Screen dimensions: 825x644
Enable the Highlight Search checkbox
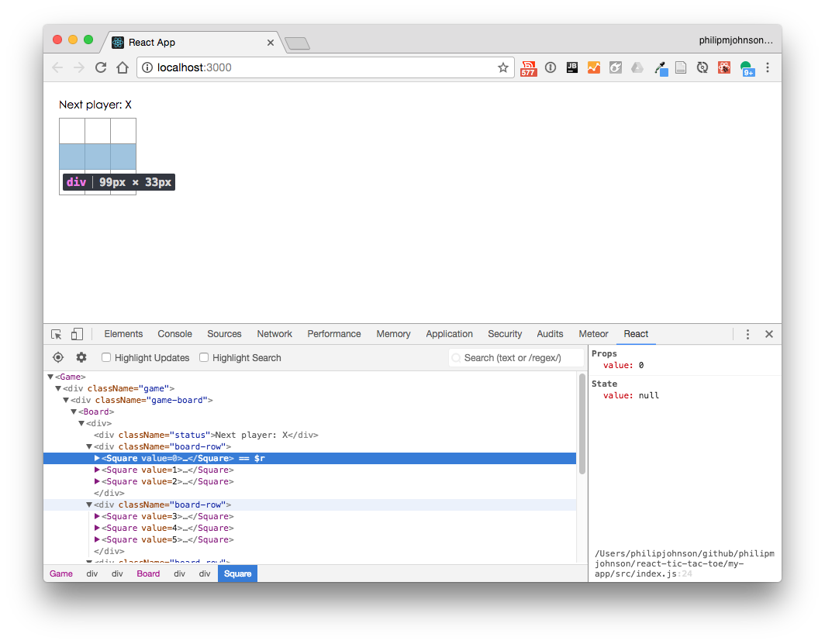pyautogui.click(x=205, y=357)
